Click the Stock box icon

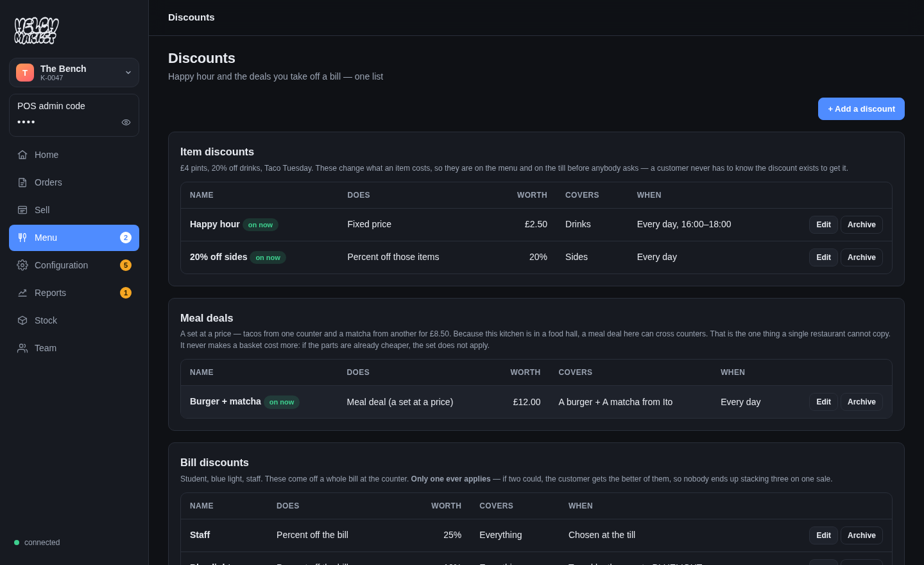(22, 320)
